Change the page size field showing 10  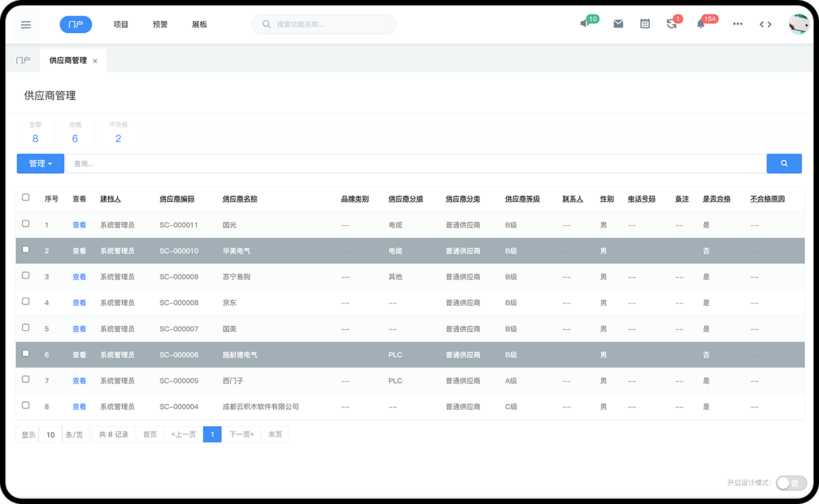[51, 434]
